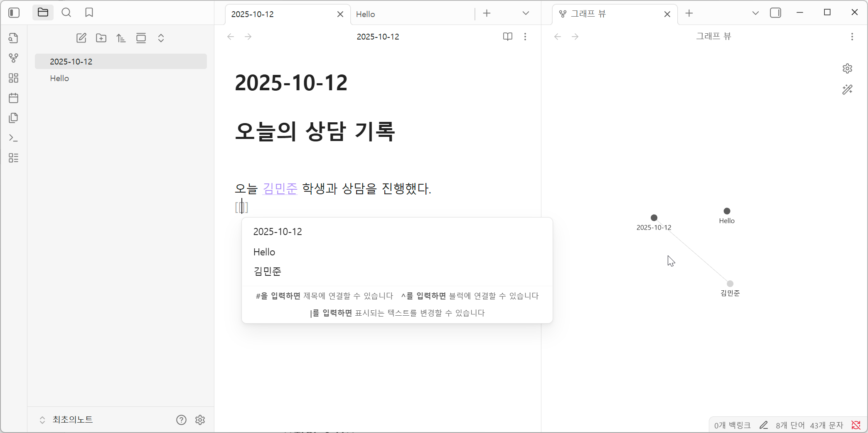Click 0개 백링크 in the status bar
The height and width of the screenshot is (433, 868).
(x=732, y=425)
